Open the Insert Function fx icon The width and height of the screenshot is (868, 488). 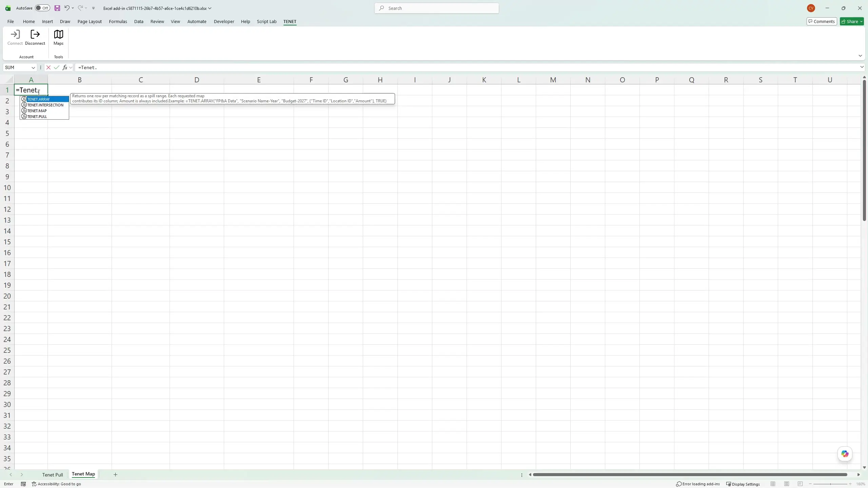65,67
